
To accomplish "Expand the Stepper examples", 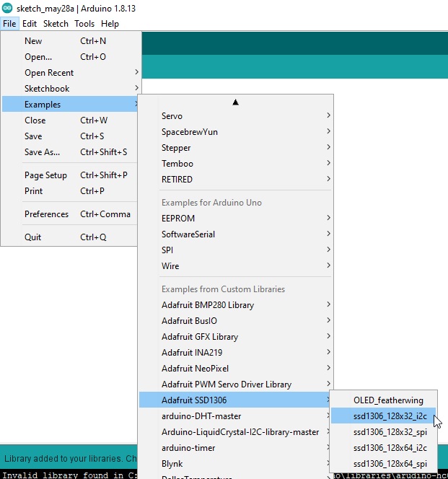I will (236, 148).
